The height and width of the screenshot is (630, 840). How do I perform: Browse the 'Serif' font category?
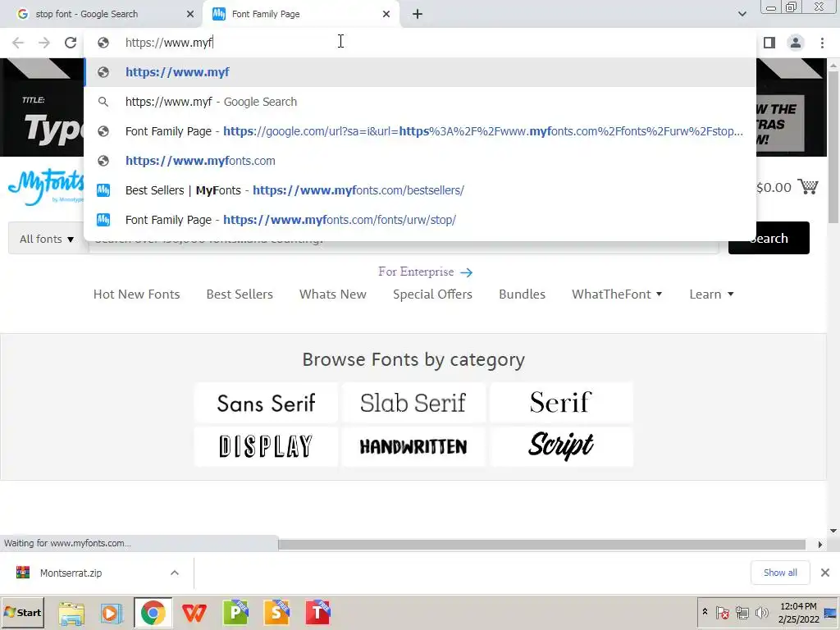point(561,403)
